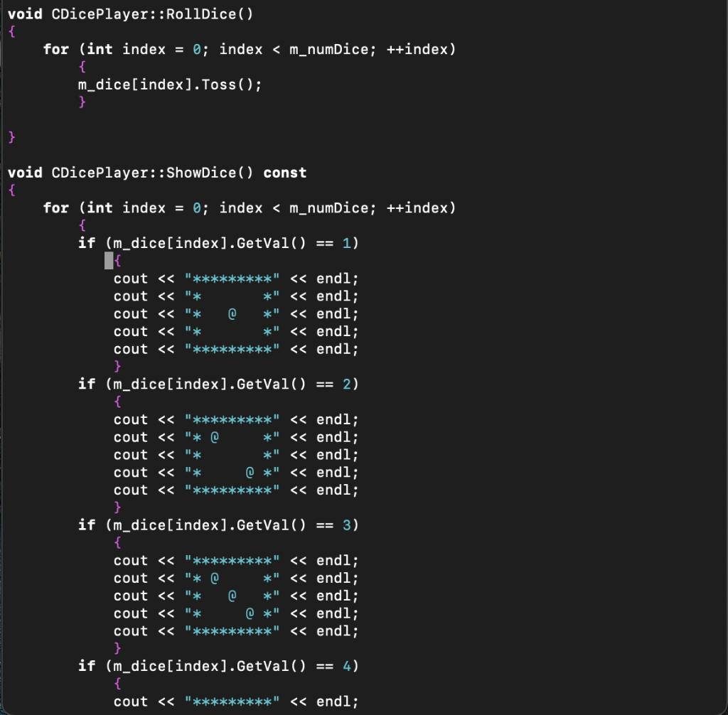Click the last cout line at bottom
728x715 pixels.
point(236,701)
